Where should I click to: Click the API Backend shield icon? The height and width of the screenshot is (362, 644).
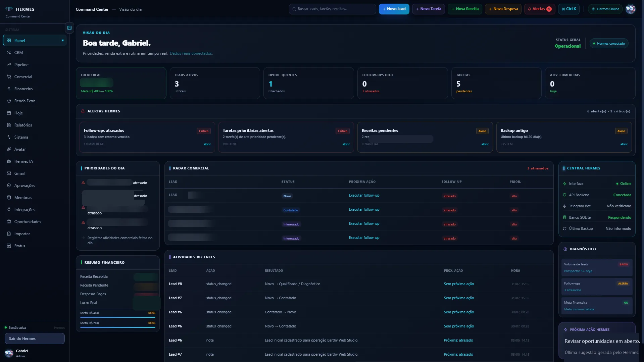coord(565,195)
